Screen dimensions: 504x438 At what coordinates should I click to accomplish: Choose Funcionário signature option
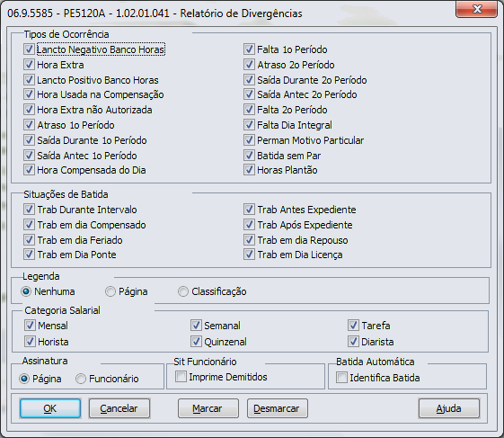[x=81, y=379]
